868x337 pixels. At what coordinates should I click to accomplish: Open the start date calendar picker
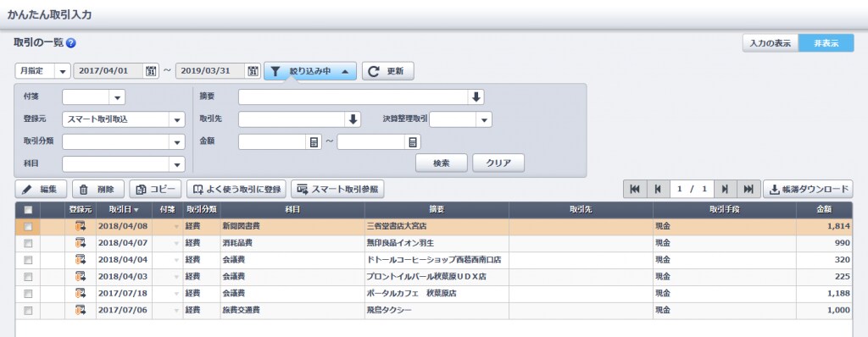tap(151, 71)
